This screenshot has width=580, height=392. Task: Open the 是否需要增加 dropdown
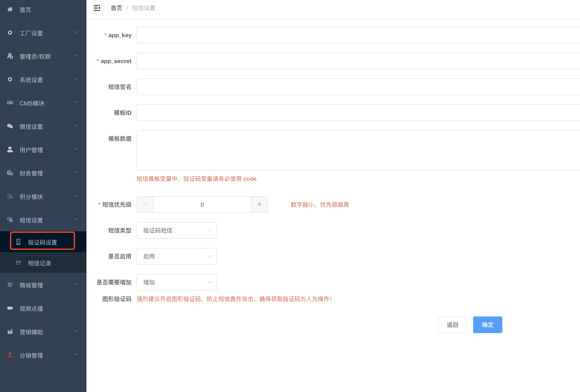(177, 282)
